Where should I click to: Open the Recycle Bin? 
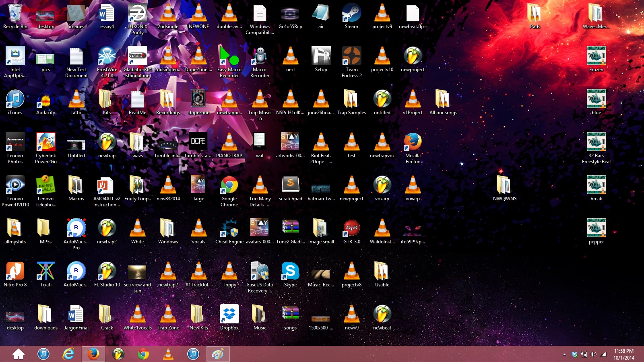tap(15, 14)
